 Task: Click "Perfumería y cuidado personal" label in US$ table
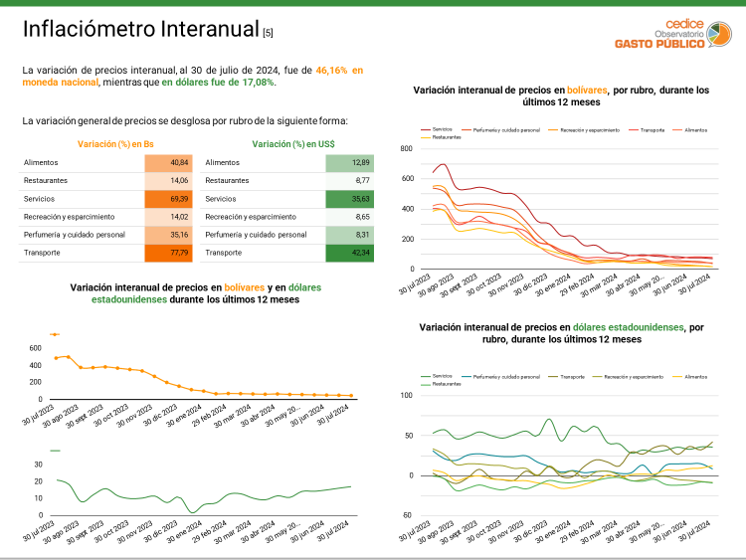pyautogui.click(x=256, y=235)
